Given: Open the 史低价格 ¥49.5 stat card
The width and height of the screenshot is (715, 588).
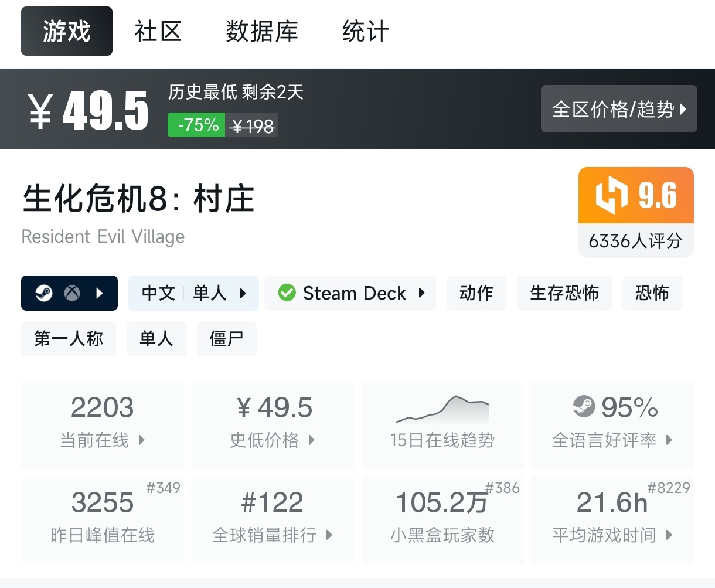Looking at the screenshot, I should point(273,424).
